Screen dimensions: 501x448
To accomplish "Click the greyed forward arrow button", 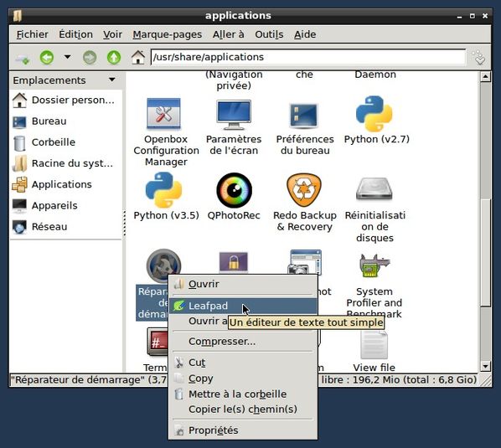I will [90, 58].
